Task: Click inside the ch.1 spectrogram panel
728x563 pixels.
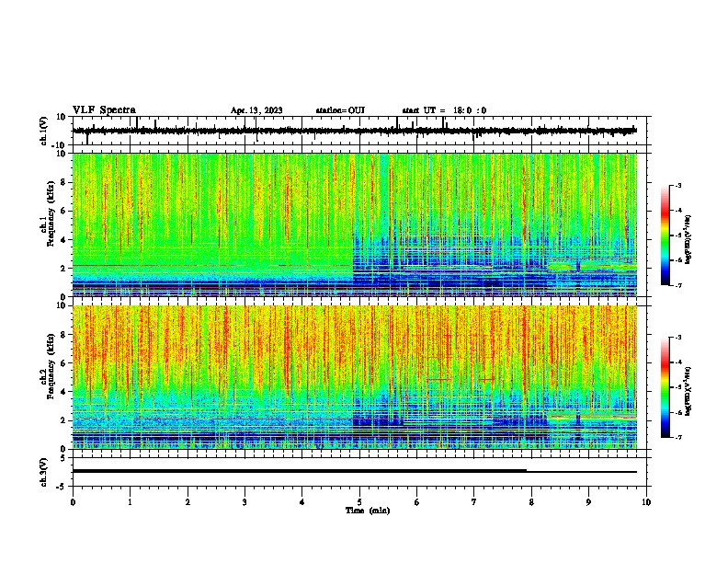Action: pyautogui.click(x=355, y=224)
